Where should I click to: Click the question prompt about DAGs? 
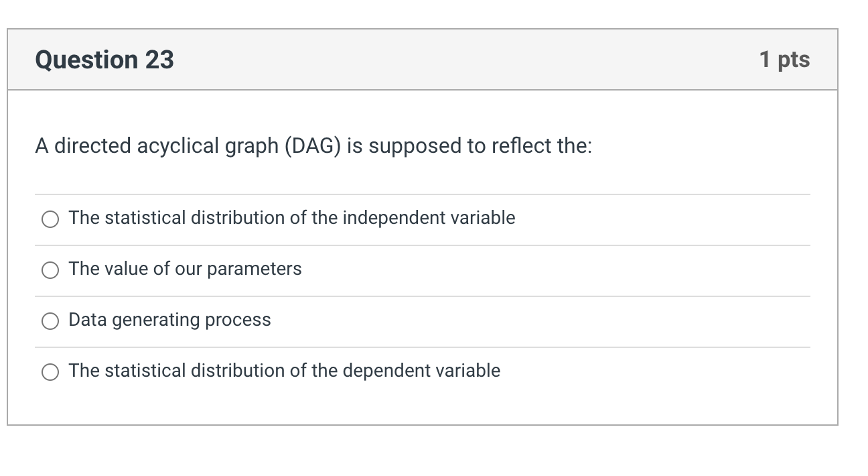tap(312, 145)
